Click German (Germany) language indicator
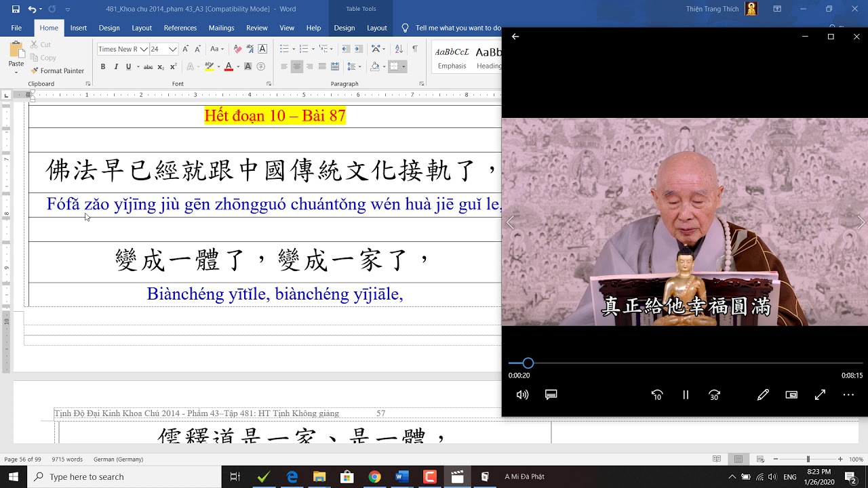The width and height of the screenshot is (868, 488). tap(118, 459)
